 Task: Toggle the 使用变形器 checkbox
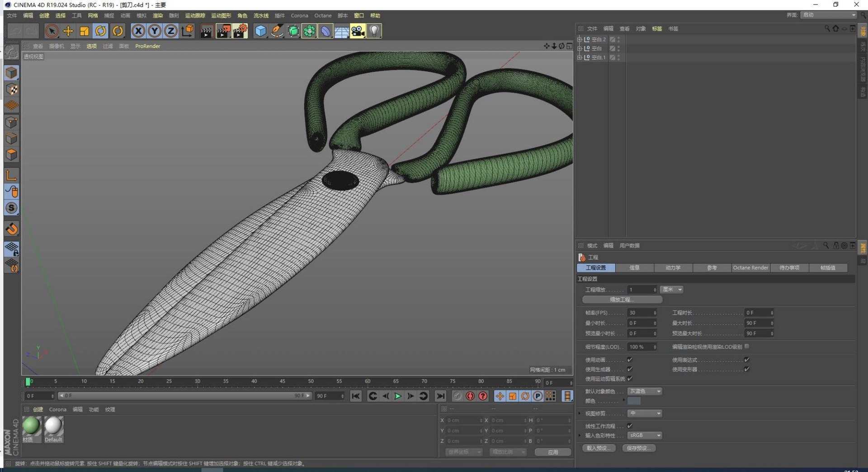click(747, 369)
